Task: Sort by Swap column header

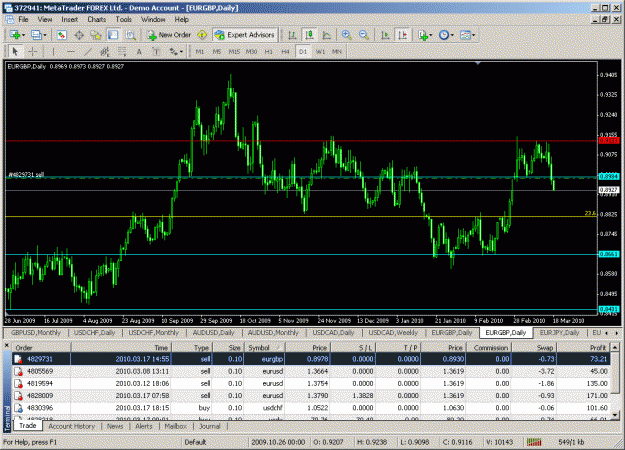Action: (534, 348)
